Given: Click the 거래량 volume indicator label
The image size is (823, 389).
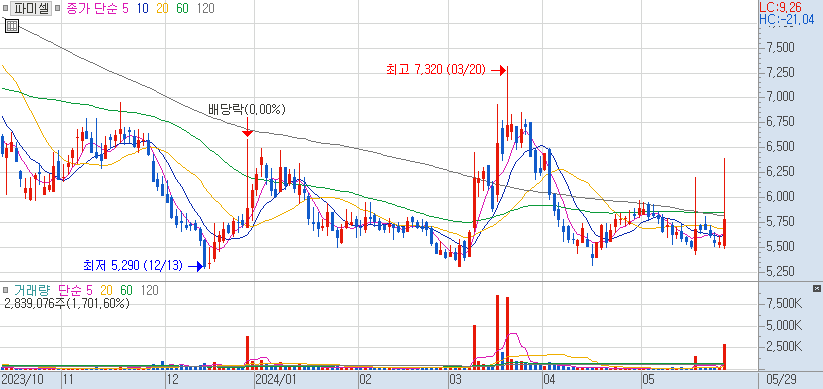Looking at the screenshot, I should (32, 290).
